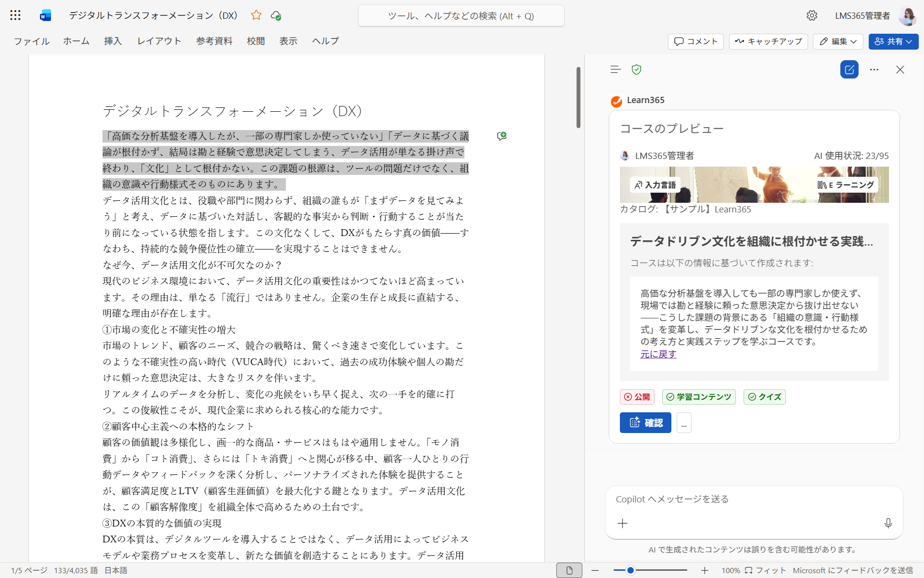Image resolution: width=924 pixels, height=578 pixels.
Task: Switch to the 校閲 tab
Action: 256,41
